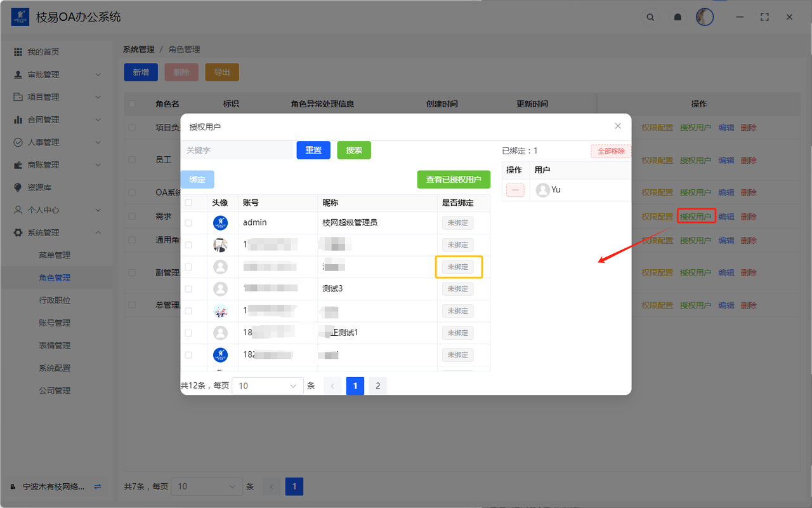Tick the checkbox for 测试3 row
812x508 pixels.
click(188, 289)
